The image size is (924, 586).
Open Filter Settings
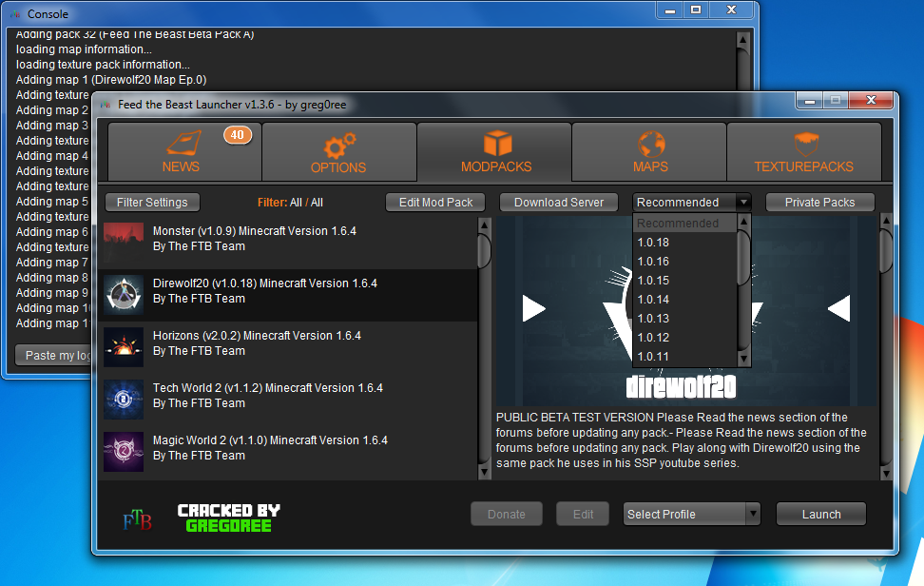coord(152,203)
